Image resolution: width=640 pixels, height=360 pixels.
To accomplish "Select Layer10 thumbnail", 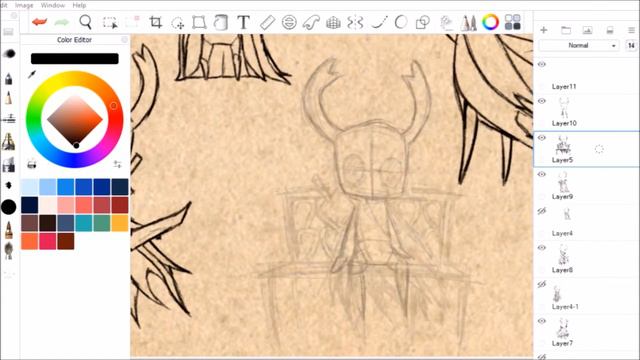I will 564,108.
